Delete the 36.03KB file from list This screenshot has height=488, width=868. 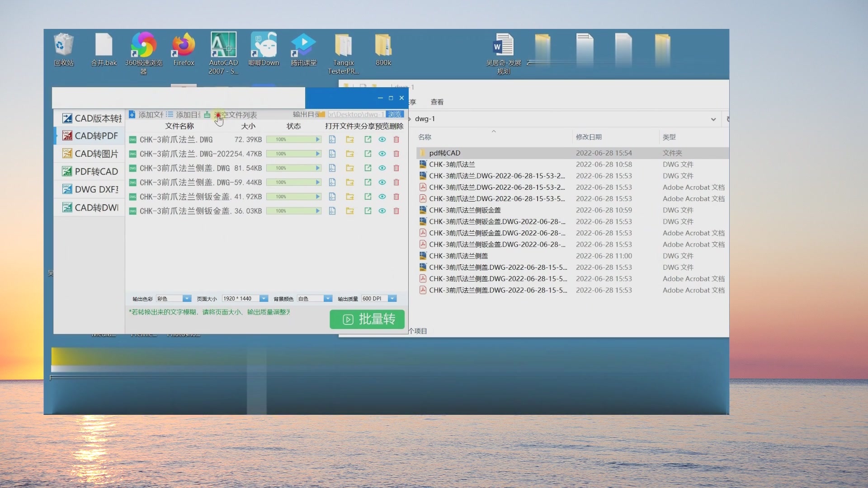tap(396, 211)
